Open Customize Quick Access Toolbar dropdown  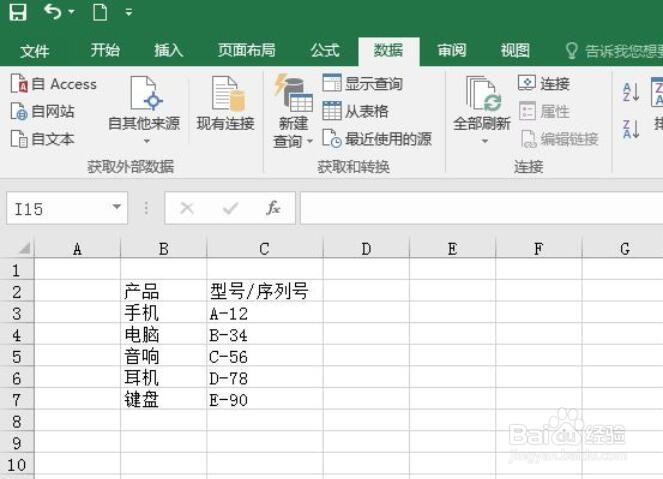pyautogui.click(x=129, y=12)
